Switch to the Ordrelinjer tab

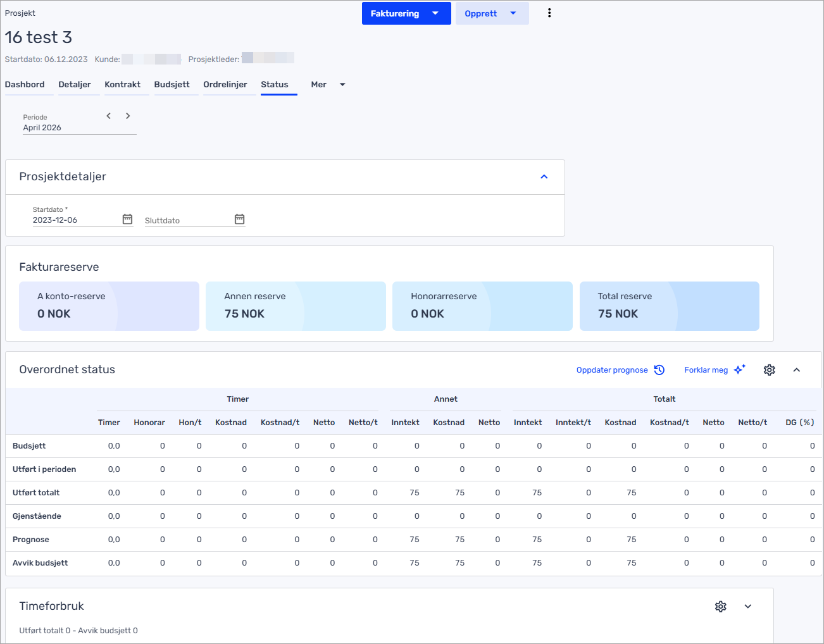coord(225,85)
